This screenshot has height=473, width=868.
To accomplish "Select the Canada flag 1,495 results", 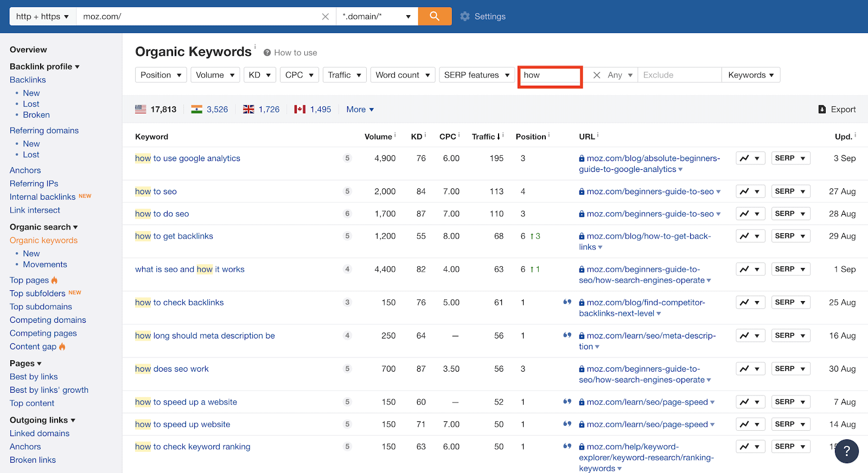I will (313, 110).
